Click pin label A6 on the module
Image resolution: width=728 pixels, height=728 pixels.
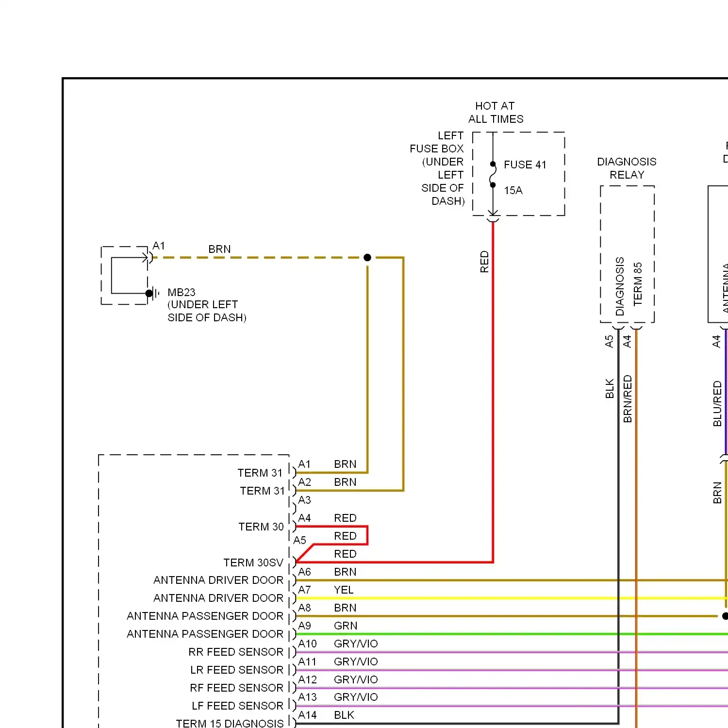pos(304,572)
